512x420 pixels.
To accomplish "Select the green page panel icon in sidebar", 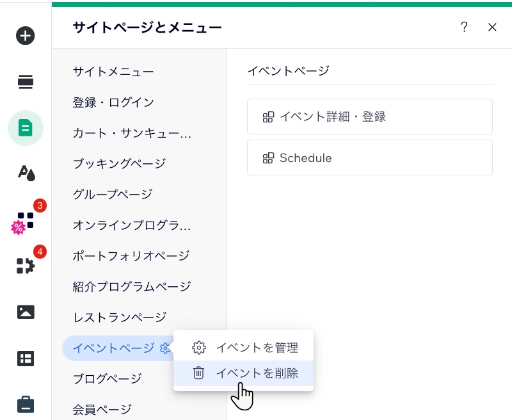I will (25, 128).
